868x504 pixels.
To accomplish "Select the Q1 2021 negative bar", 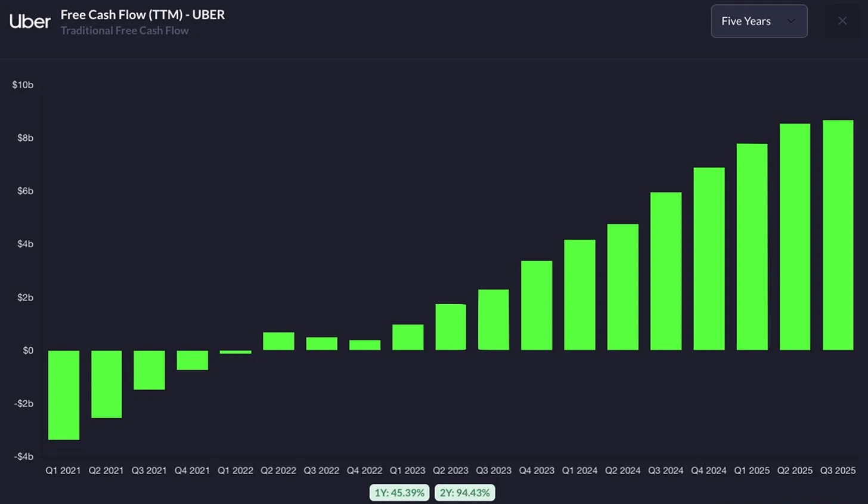I will click(x=64, y=395).
